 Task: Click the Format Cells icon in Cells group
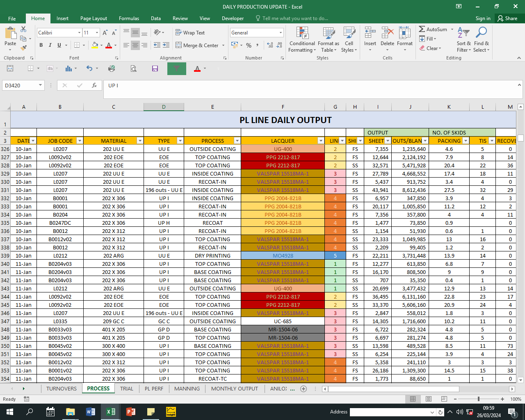tap(405, 33)
